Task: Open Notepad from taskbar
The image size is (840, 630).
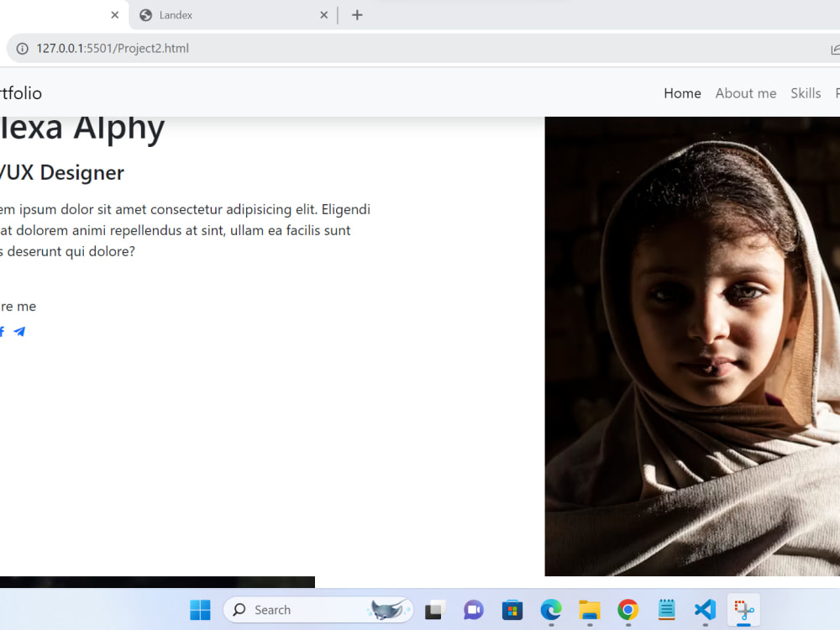Action: (666, 610)
